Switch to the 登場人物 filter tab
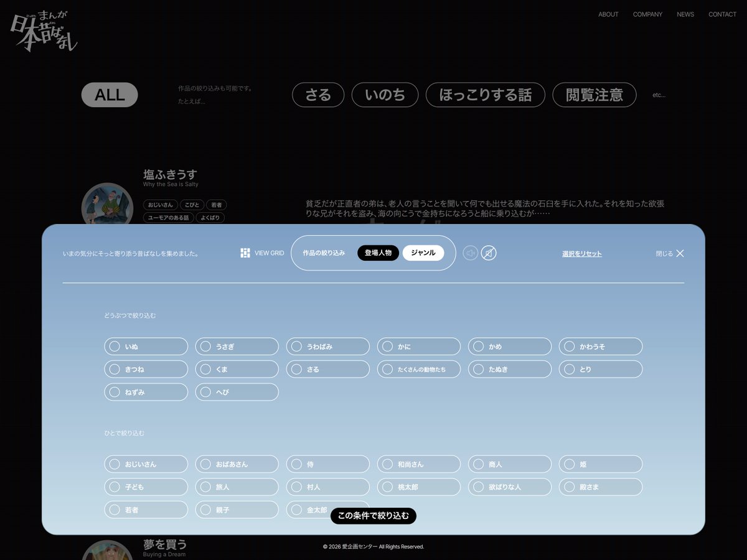The height and width of the screenshot is (560, 747). [x=378, y=253]
